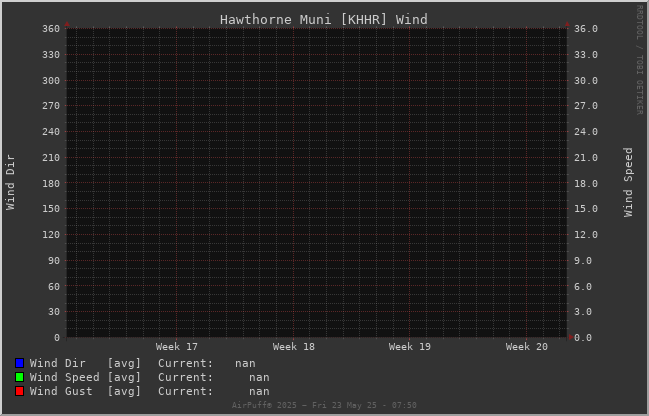Click the AirPuff 2025 timestamp footer
649x416 pixels.
tap(324, 405)
